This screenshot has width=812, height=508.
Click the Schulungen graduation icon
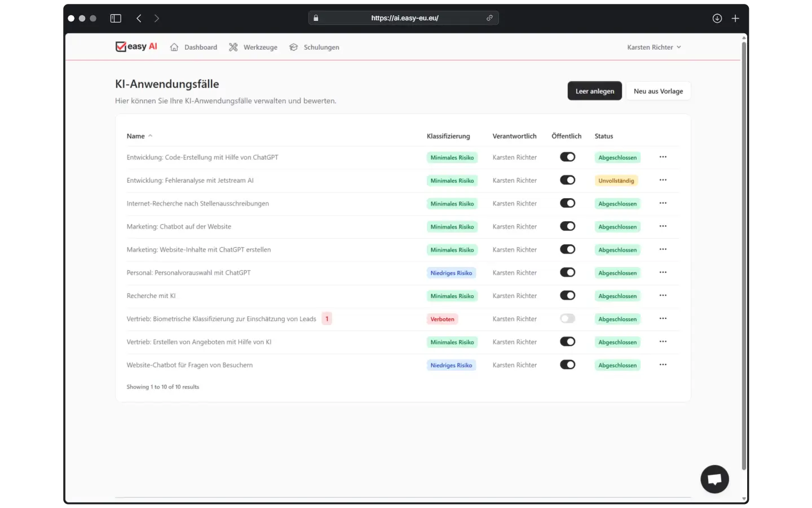[293, 47]
